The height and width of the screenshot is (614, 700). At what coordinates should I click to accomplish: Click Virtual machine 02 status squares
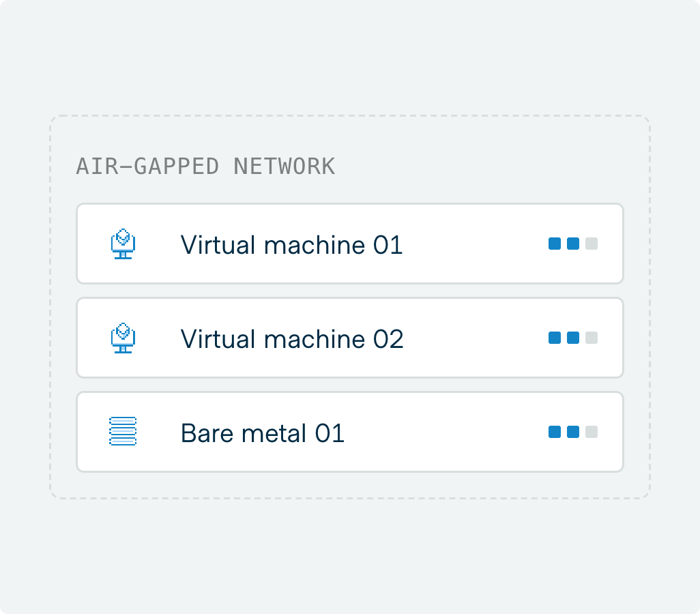click(573, 338)
